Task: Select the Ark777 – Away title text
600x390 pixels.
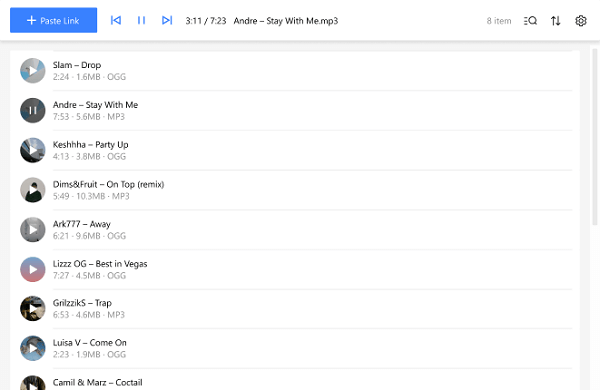Action: tap(82, 224)
